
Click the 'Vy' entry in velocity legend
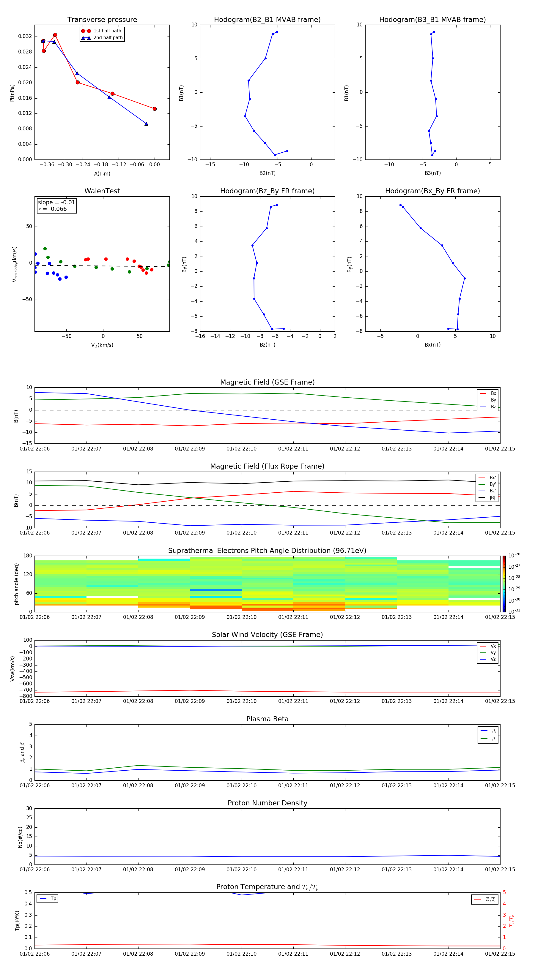(488, 652)
